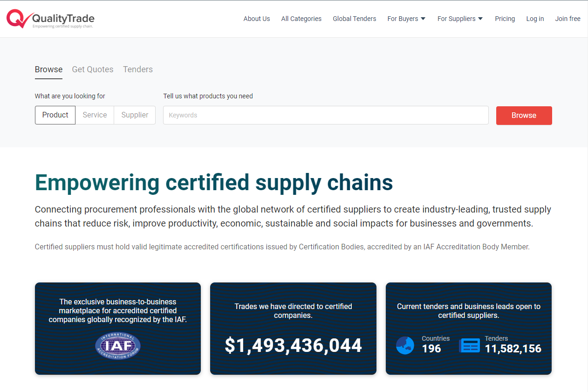Click the IAF accreditation forum badge
The image size is (588, 392).
(118, 346)
